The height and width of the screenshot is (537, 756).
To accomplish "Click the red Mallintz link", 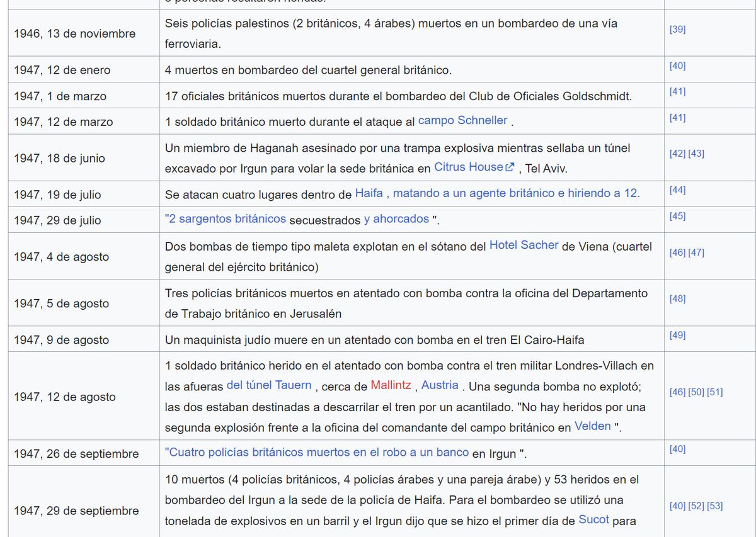I will (391, 385).
